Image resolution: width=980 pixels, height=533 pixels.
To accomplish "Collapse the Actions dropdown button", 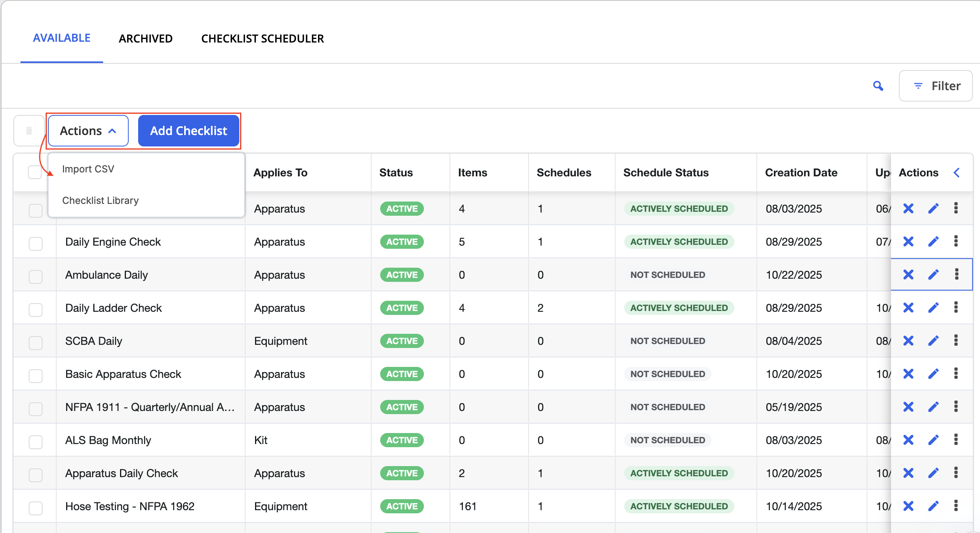I will click(88, 131).
